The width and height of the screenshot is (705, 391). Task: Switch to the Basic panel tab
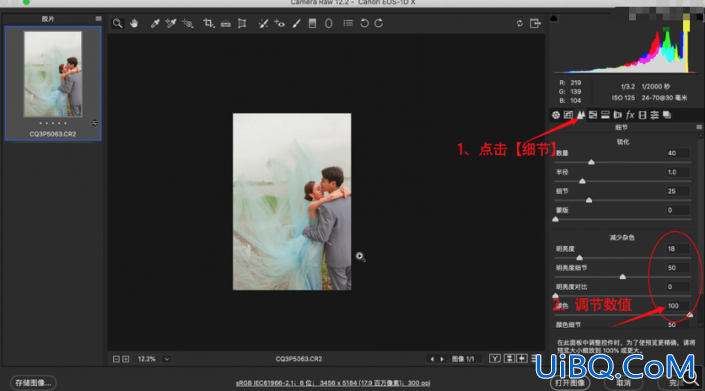556,115
